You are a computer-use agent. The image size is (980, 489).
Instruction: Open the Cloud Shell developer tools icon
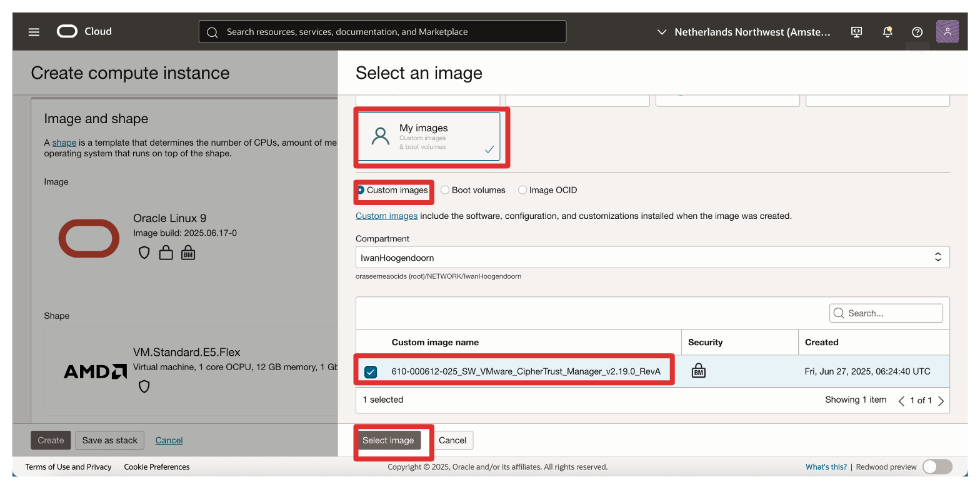(x=857, y=32)
